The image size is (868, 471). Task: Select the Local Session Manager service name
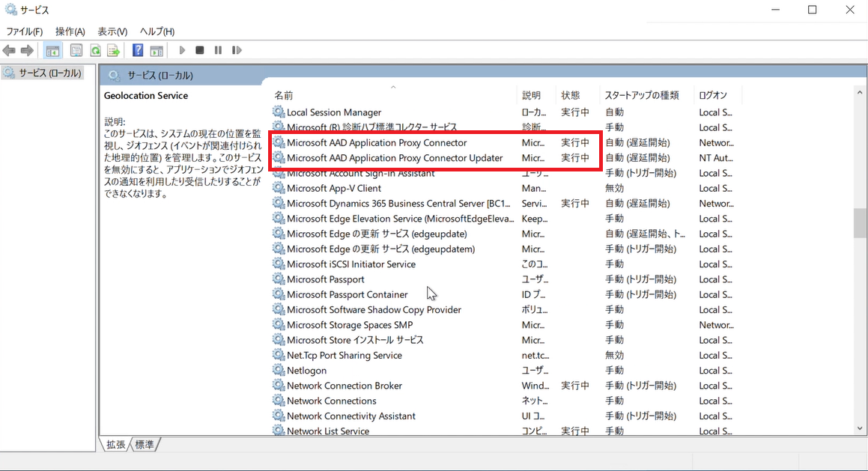(334, 112)
